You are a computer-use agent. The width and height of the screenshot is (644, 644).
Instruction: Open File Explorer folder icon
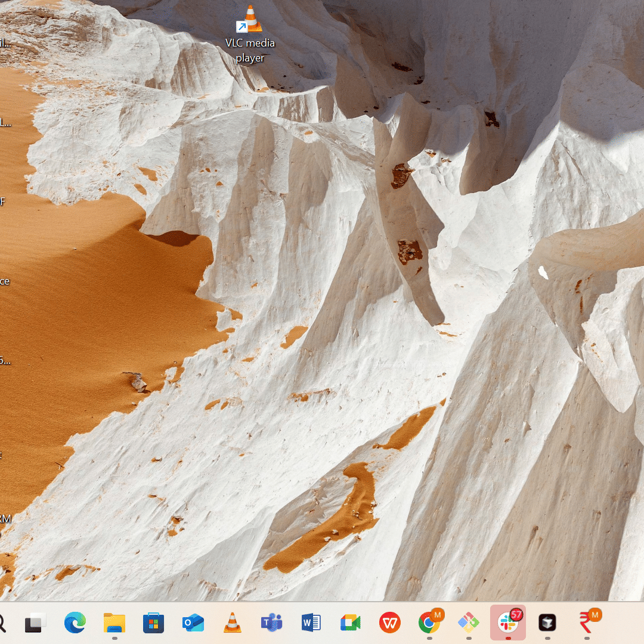[x=114, y=623]
